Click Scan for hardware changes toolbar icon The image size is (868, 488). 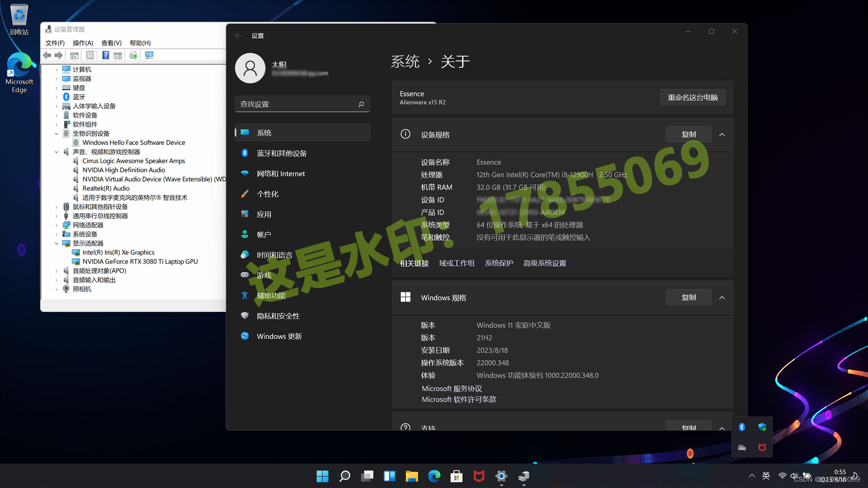point(149,55)
